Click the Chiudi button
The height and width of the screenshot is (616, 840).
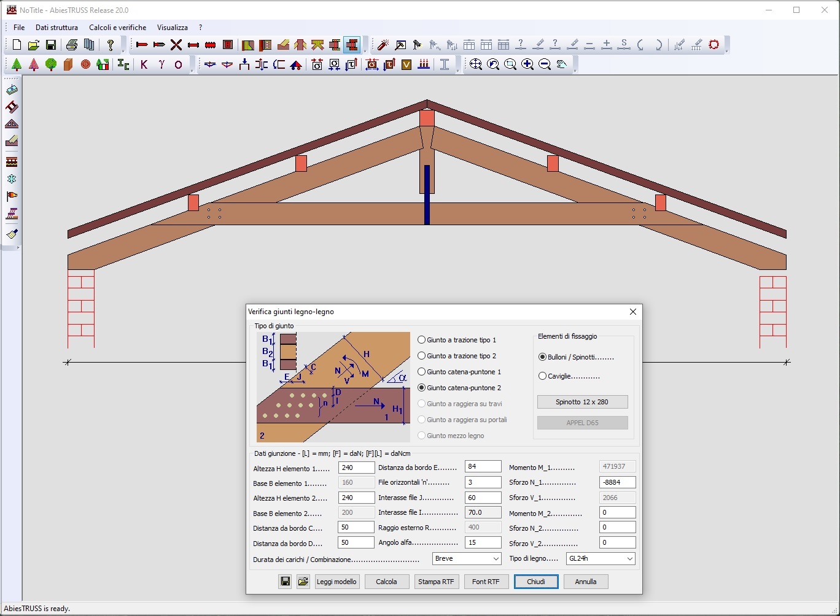coord(536,582)
